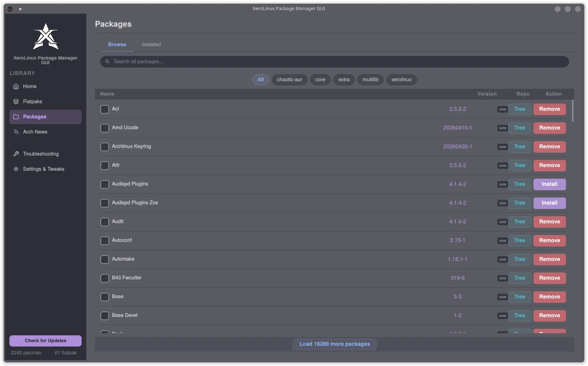The width and height of the screenshot is (588, 366).
Task: Go to Troubleshooting page
Action: tap(46, 154)
